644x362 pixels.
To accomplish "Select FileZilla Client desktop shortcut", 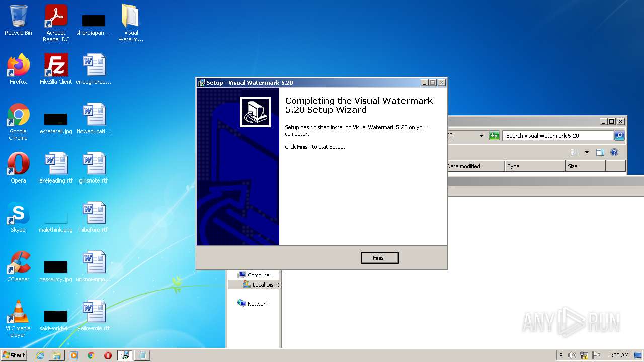I will coord(56,69).
